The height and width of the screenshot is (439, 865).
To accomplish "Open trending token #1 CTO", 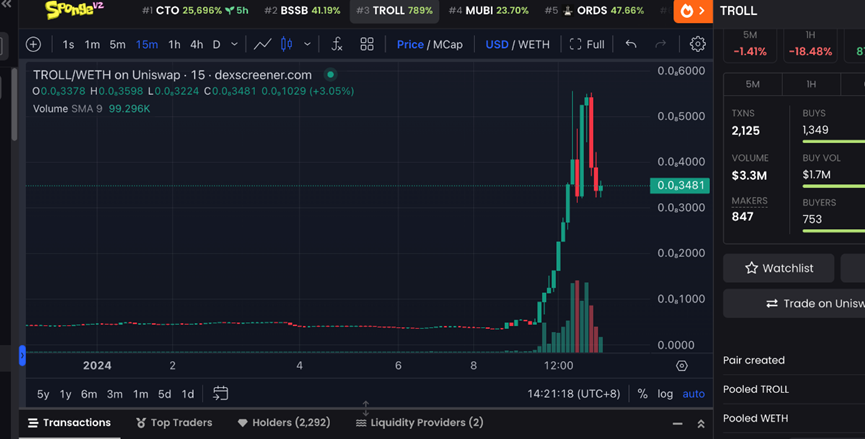I will point(195,10).
